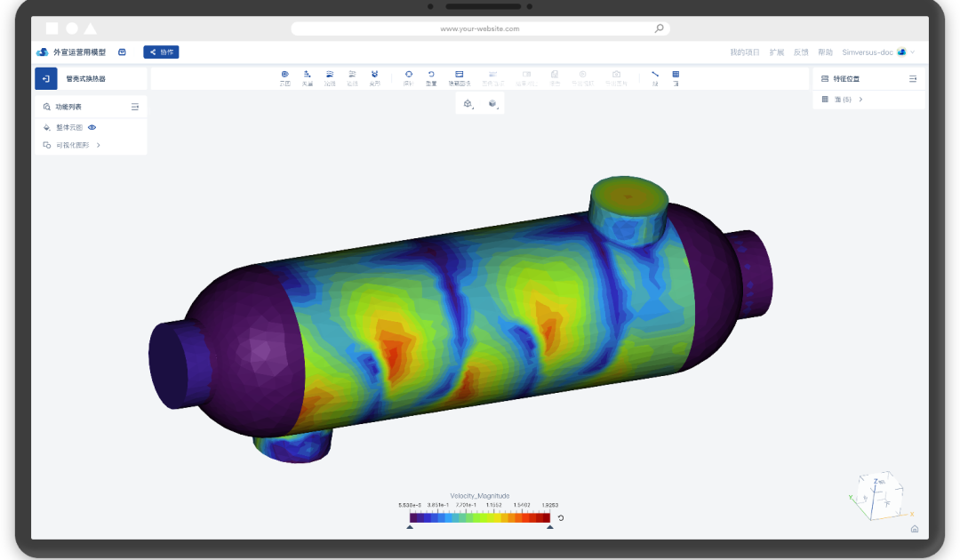This screenshot has height=560, width=960.
Task: Click the Simversus cloud logo
Action: (43, 52)
